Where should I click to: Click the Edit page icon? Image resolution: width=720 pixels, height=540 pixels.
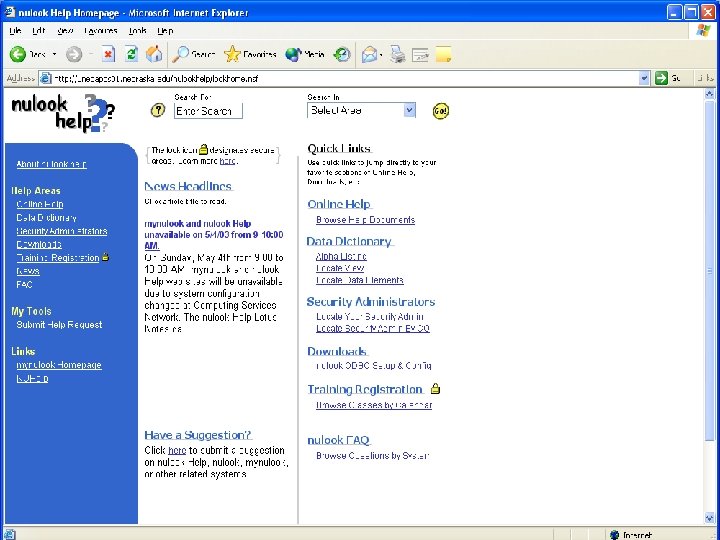click(420, 55)
